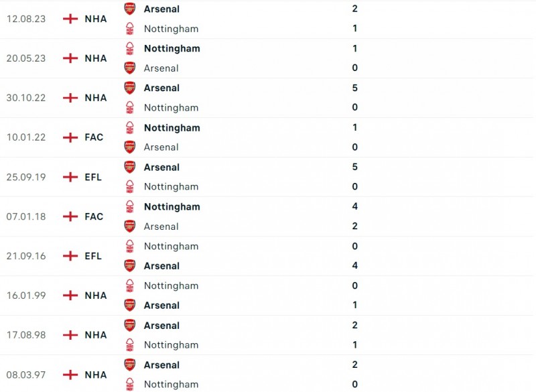Select the EFL competition label on 25.09.19
Screen dimensions: 536x392
93,177
